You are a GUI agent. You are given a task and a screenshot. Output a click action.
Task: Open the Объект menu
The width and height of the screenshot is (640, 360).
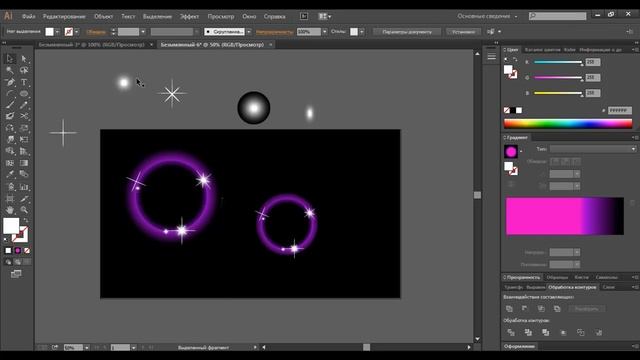pos(104,16)
